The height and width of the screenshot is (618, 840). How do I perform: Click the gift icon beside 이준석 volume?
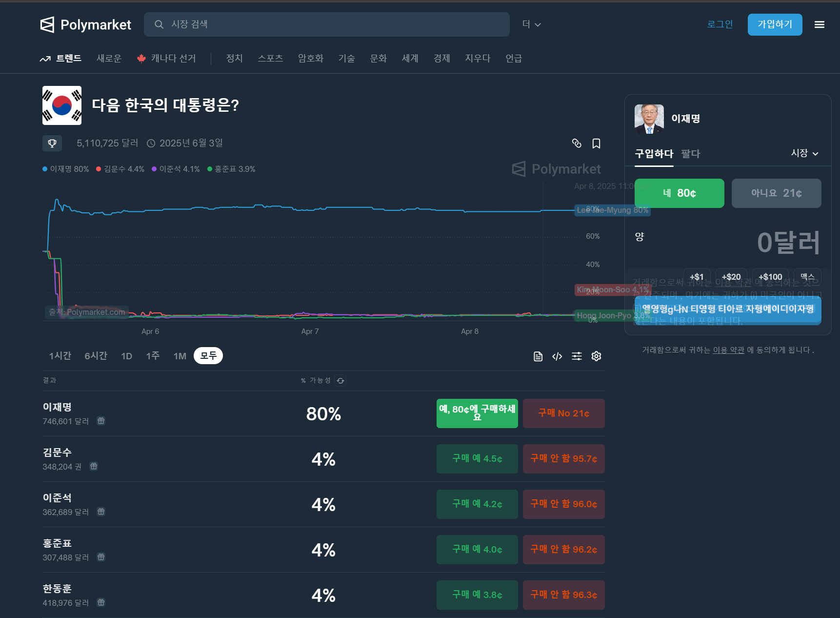pyautogui.click(x=101, y=512)
